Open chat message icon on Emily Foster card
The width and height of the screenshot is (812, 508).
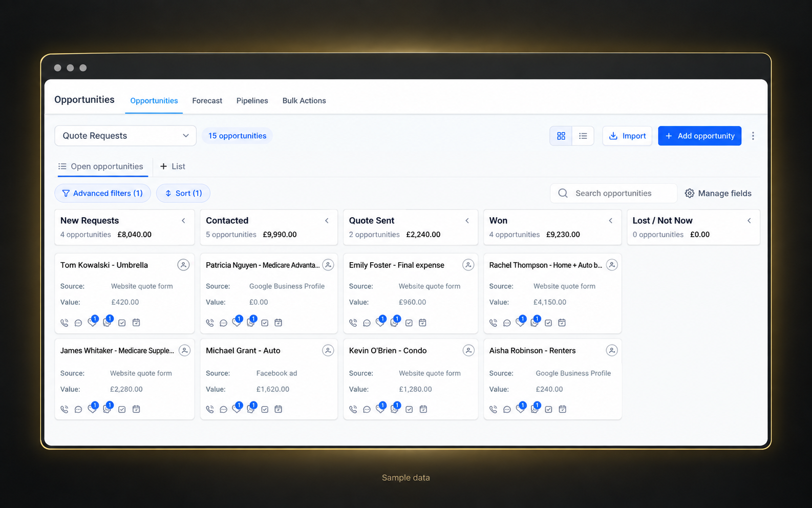coord(367,323)
